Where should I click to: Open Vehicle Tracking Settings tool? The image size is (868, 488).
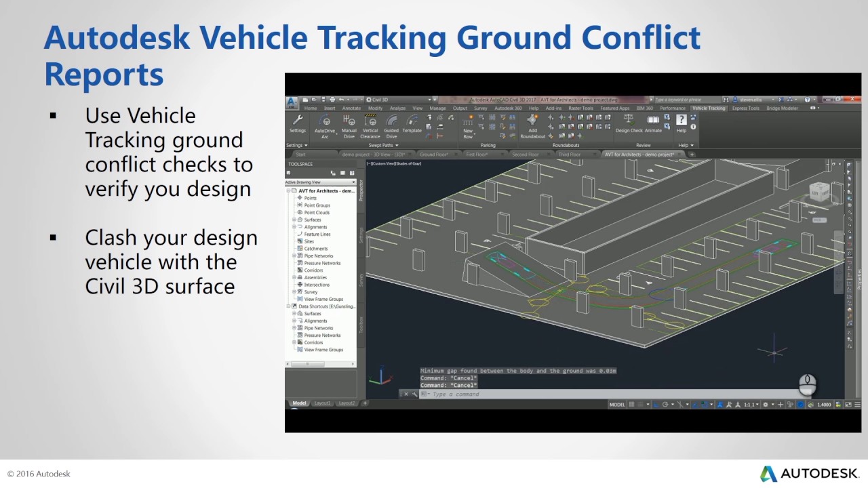point(298,123)
